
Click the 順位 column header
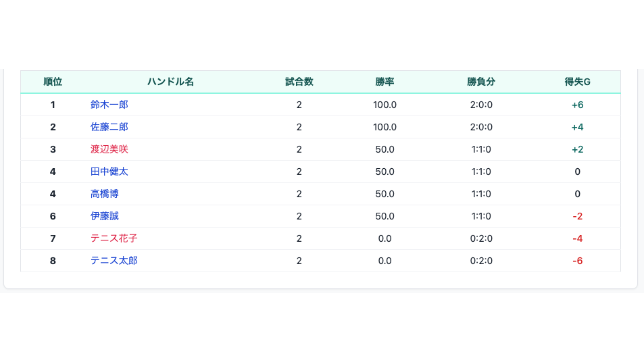tap(53, 82)
